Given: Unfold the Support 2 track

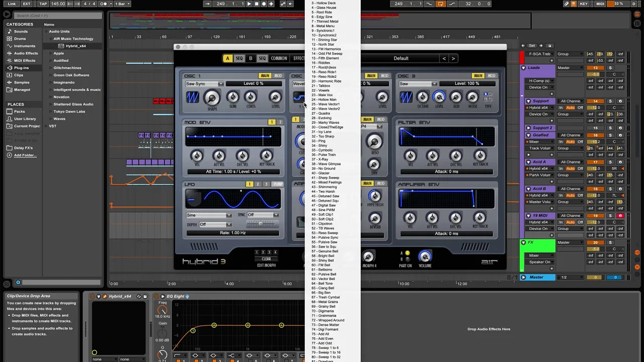Looking at the screenshot, I should (529, 128).
